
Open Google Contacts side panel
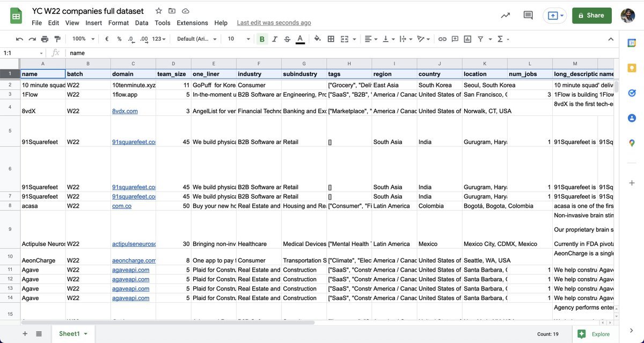[632, 118]
